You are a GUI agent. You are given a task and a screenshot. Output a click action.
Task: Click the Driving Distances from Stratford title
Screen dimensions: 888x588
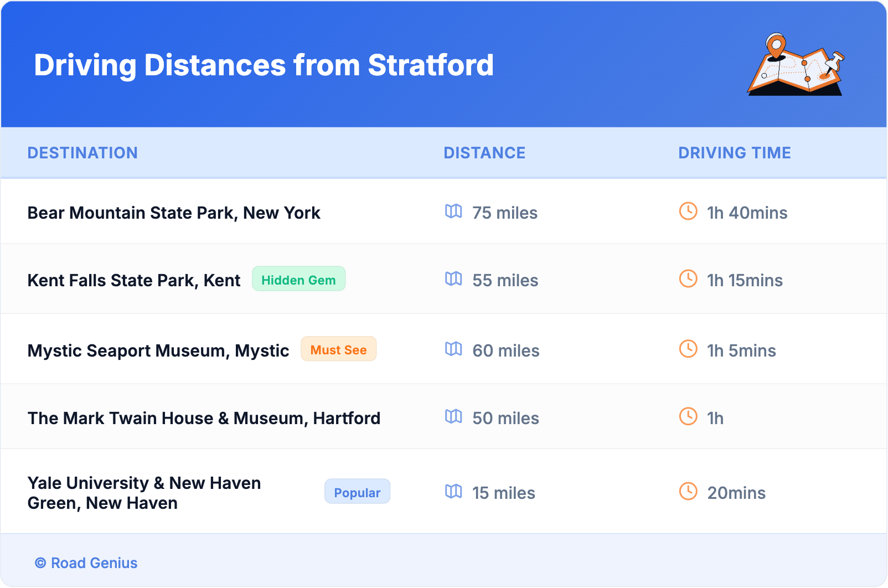pyautogui.click(x=264, y=65)
